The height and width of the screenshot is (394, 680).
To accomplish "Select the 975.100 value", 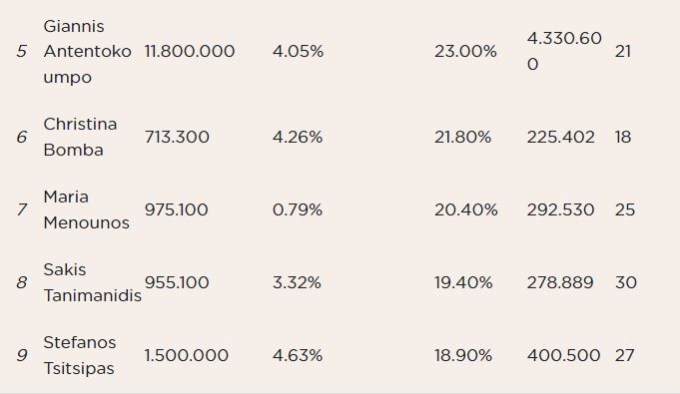I will 176,210.
